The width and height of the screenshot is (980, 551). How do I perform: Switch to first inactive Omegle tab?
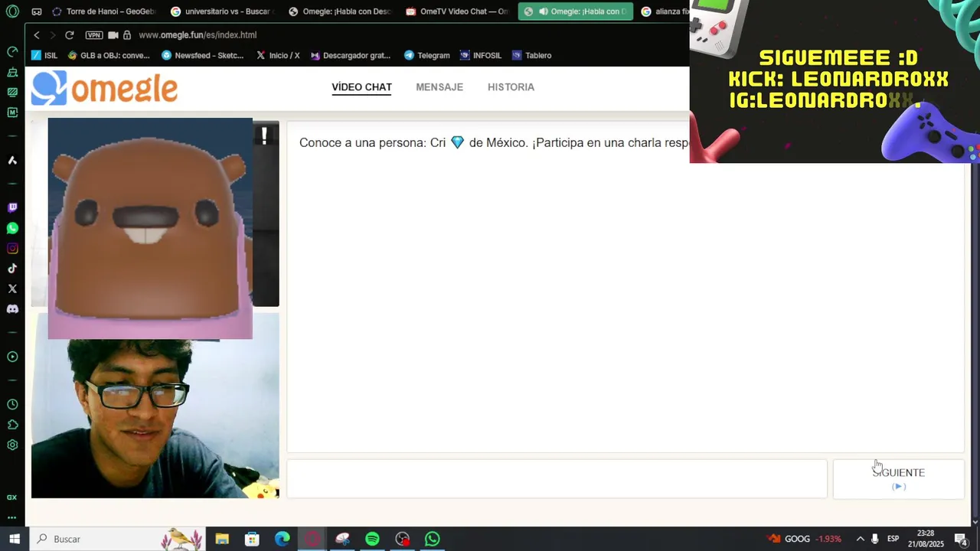[341, 11]
